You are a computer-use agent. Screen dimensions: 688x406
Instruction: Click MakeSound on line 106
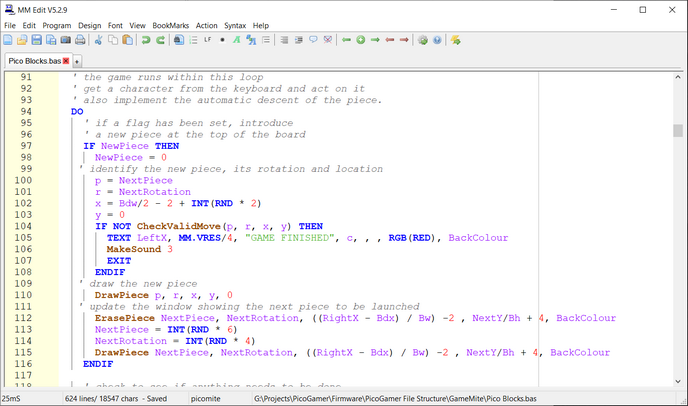coord(134,249)
